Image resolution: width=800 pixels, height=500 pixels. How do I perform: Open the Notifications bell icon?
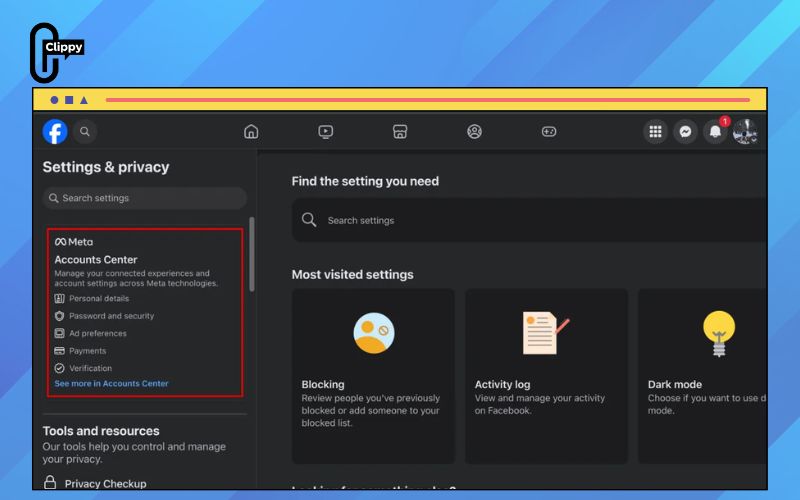coord(715,132)
